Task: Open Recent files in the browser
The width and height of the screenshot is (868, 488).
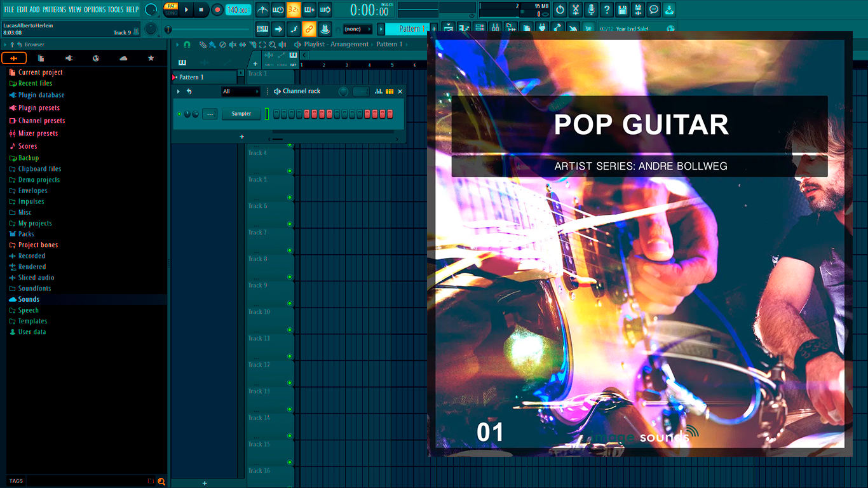Action: [35, 83]
